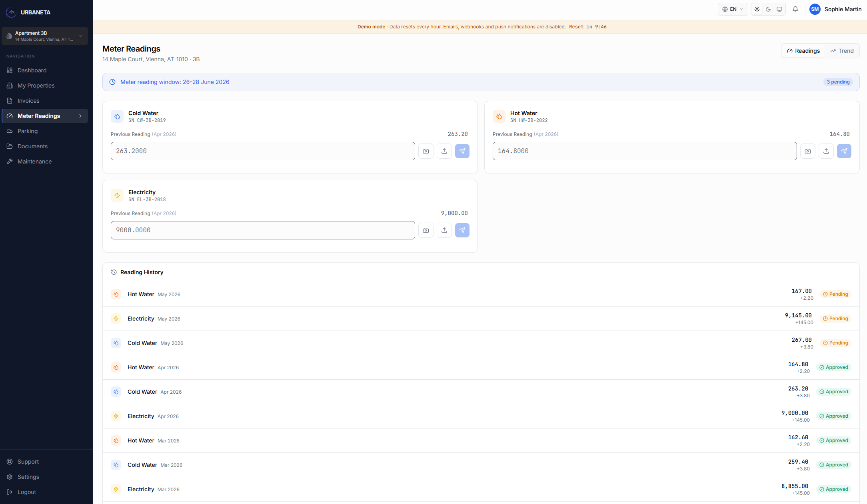Click the Cold Water droplet card icon
This screenshot has height=504, width=867.
(x=117, y=116)
